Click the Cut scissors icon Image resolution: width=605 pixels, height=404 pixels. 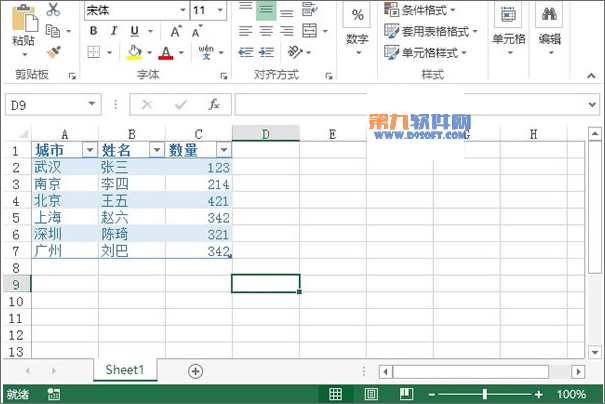(x=53, y=9)
